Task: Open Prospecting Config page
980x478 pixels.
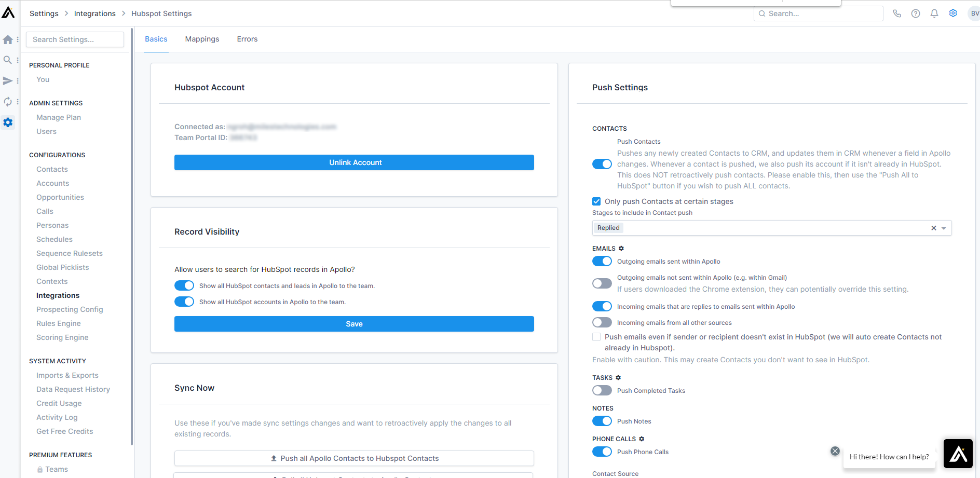Action: [70, 309]
